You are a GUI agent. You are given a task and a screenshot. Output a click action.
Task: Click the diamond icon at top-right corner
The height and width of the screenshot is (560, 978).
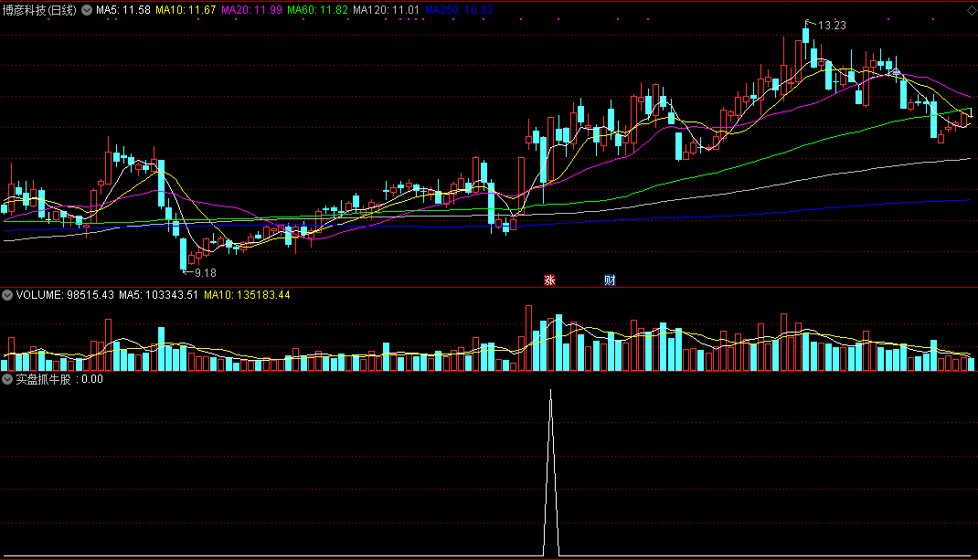coord(971,11)
